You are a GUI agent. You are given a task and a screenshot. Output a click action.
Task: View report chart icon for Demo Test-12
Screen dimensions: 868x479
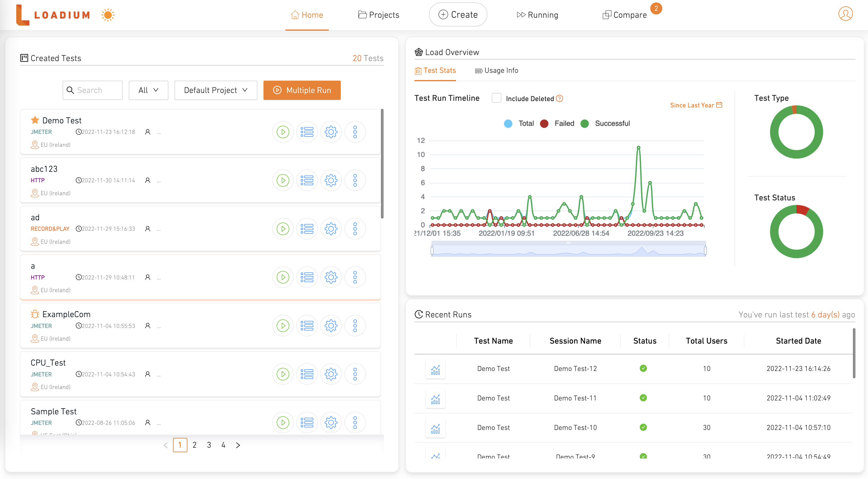[435, 369]
